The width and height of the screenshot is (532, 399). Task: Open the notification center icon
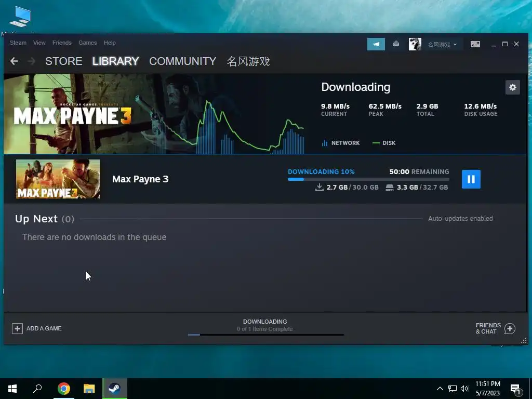515,390
